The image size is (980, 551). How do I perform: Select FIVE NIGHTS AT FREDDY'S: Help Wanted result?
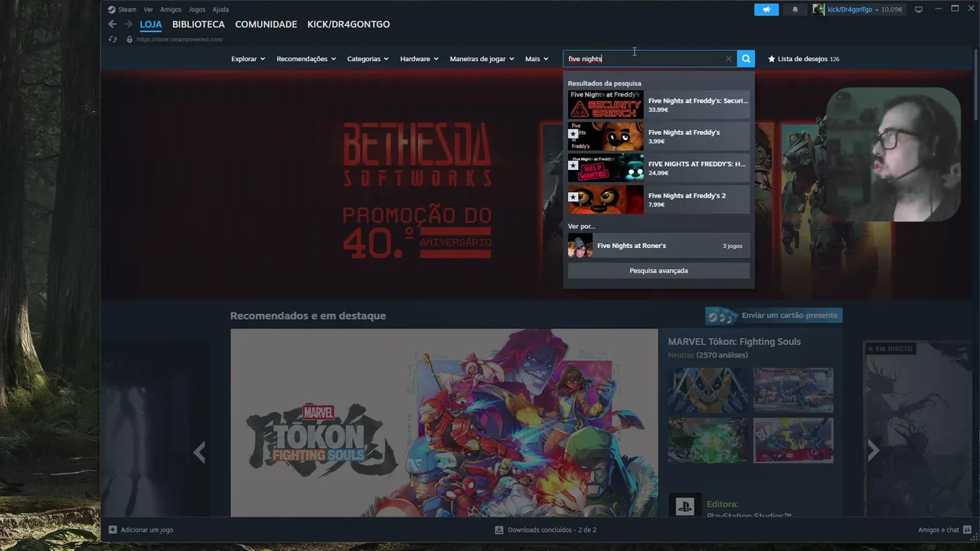tap(658, 168)
